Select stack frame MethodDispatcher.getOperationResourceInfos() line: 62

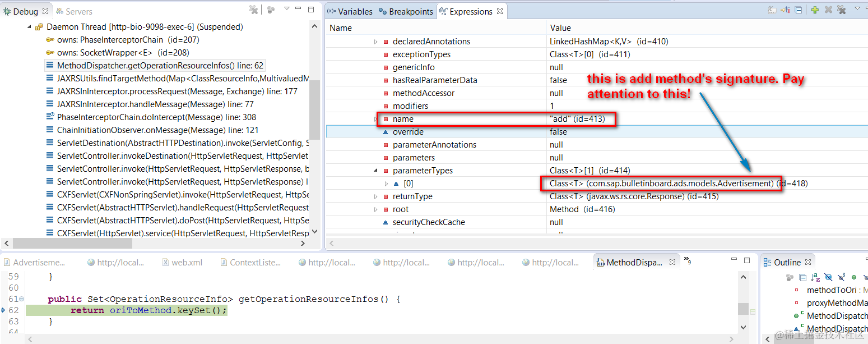155,66
